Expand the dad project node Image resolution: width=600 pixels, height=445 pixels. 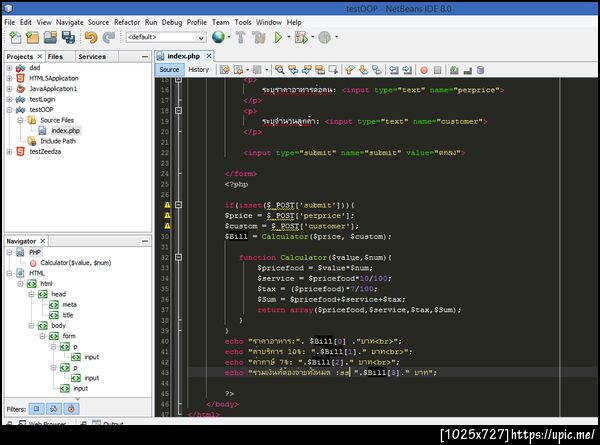tap(9, 68)
